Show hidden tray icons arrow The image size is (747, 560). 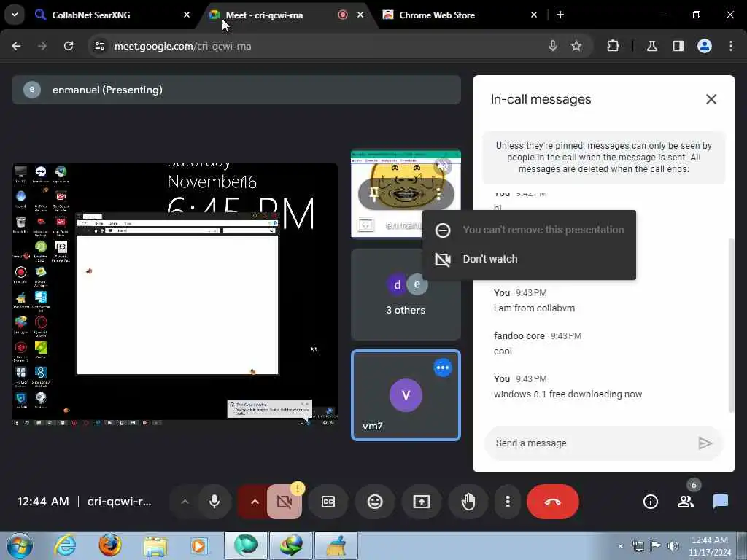click(x=620, y=546)
